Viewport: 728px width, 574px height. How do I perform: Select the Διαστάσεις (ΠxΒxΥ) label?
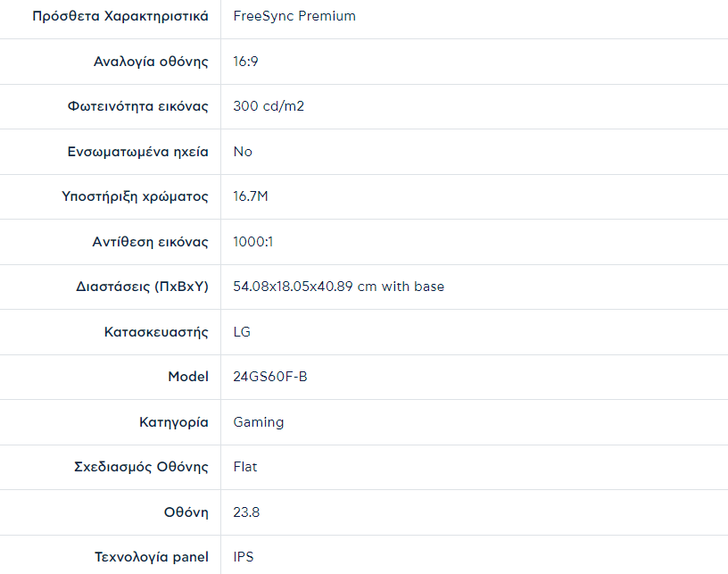(143, 287)
